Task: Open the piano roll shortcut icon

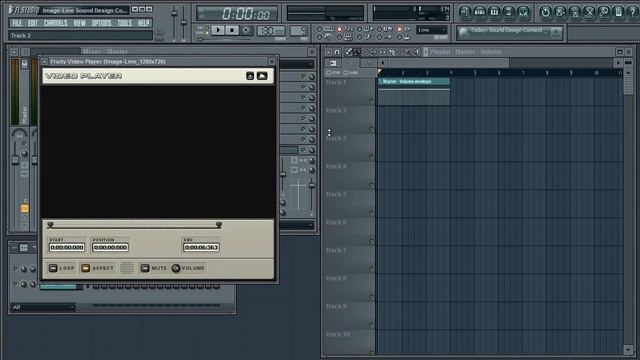Action: [494, 12]
